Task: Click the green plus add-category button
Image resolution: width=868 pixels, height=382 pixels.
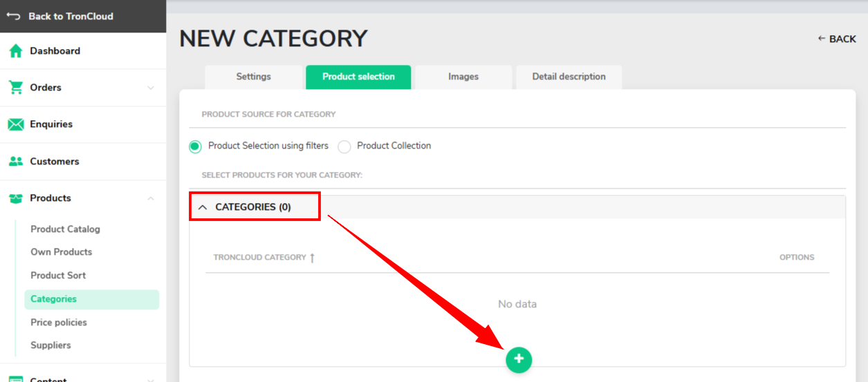Action: [519, 359]
